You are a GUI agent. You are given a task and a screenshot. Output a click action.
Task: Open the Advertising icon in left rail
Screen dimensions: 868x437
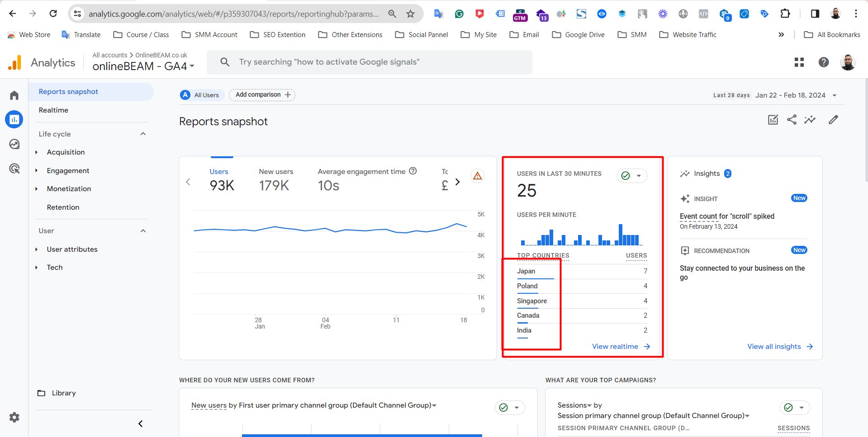(x=14, y=169)
